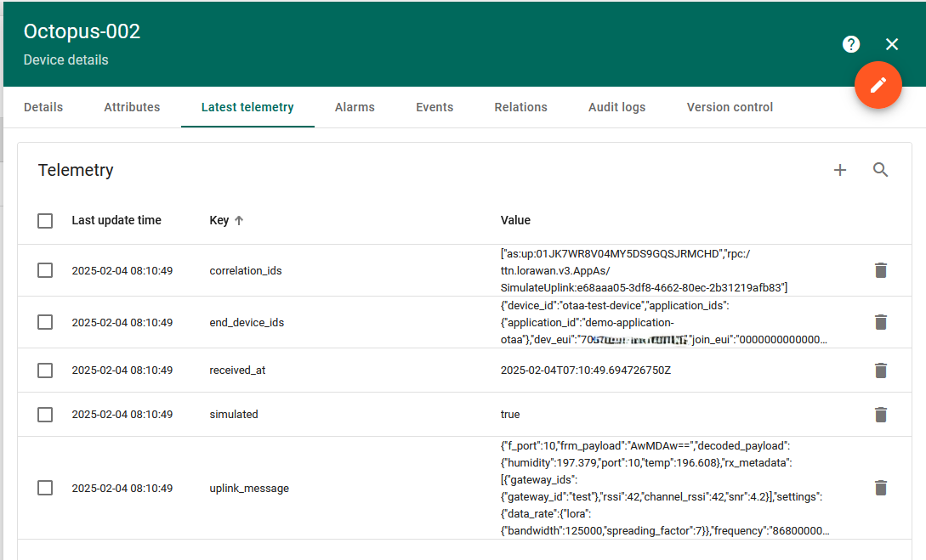Viewport: 926px width, 560px height.
Task: Go to the Attributes tab
Action: (x=132, y=107)
